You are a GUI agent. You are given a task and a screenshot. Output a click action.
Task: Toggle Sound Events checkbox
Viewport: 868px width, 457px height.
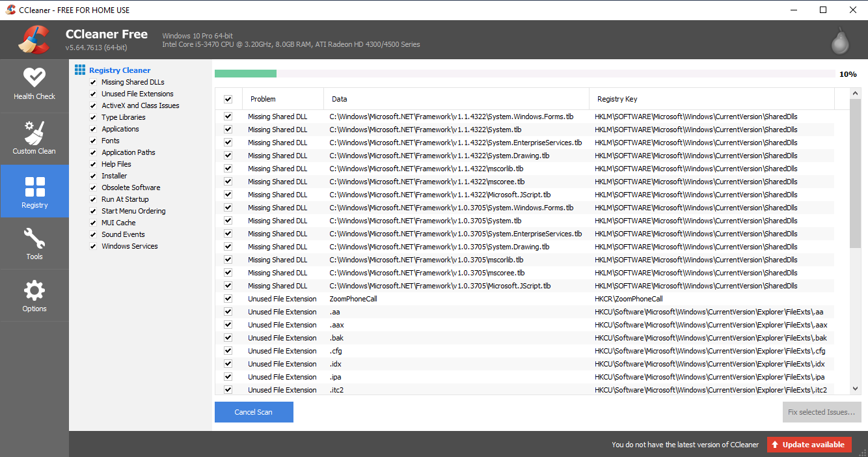click(x=93, y=235)
